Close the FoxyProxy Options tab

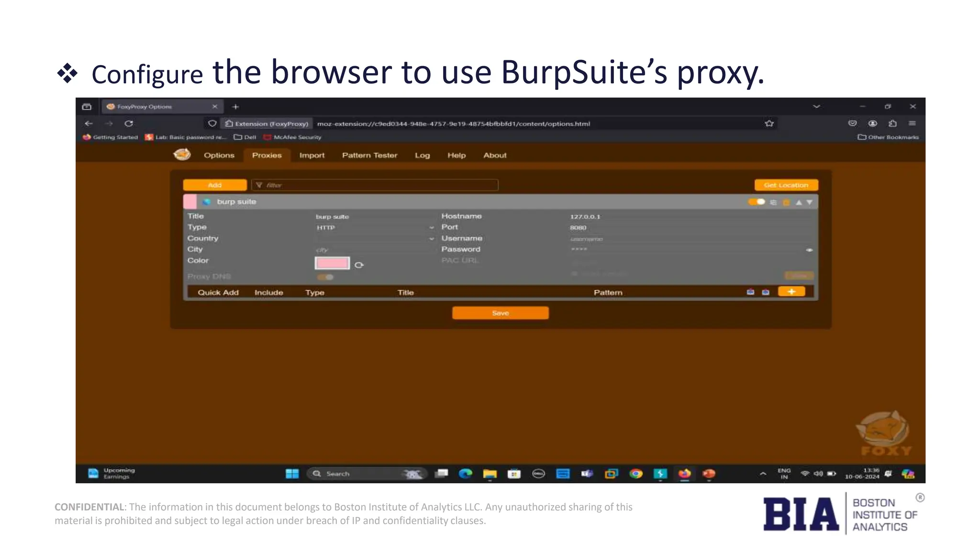[215, 107]
